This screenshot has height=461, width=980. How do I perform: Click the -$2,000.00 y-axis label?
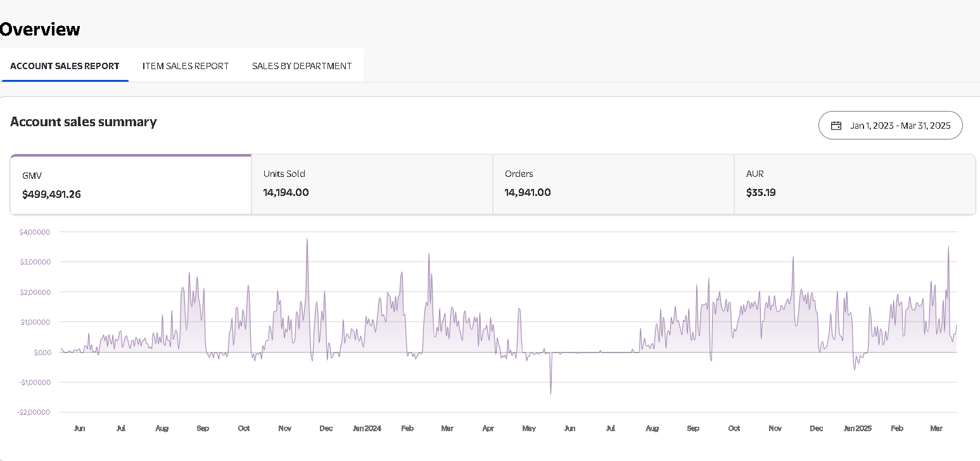[x=34, y=413]
